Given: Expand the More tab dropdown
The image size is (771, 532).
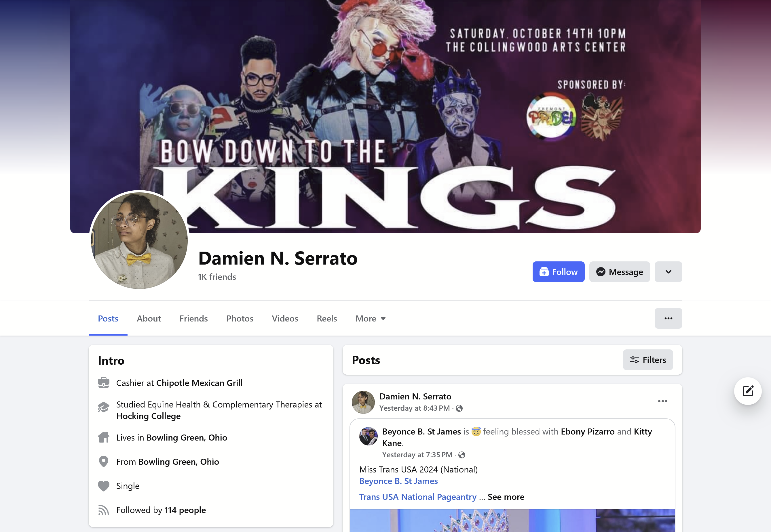Looking at the screenshot, I should pos(371,318).
